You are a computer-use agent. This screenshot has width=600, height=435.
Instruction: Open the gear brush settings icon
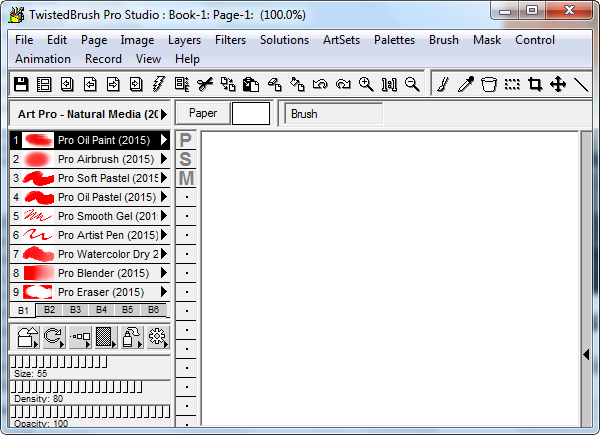[x=158, y=337]
